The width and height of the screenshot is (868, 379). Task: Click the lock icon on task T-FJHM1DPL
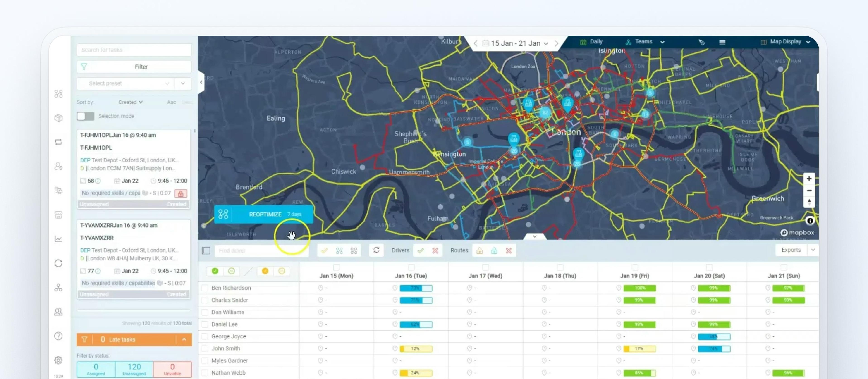[x=181, y=193]
